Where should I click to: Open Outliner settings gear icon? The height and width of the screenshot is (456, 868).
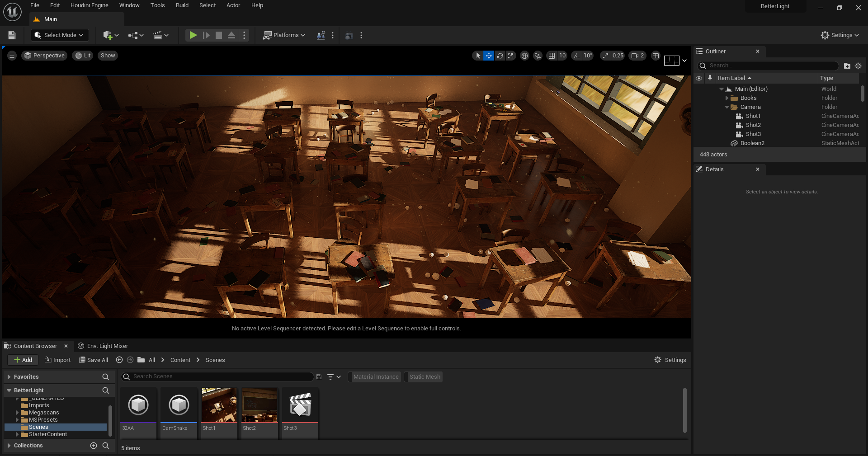click(x=858, y=66)
